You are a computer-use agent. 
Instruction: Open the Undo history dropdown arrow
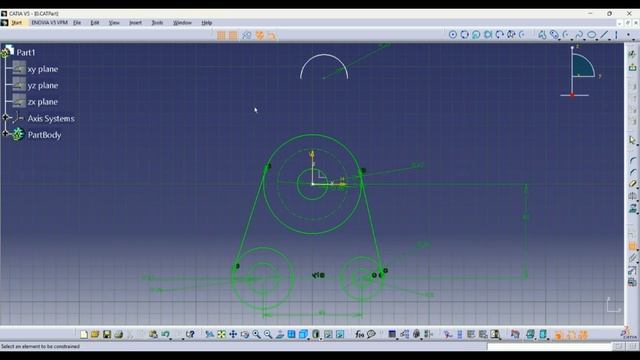coord(171,338)
